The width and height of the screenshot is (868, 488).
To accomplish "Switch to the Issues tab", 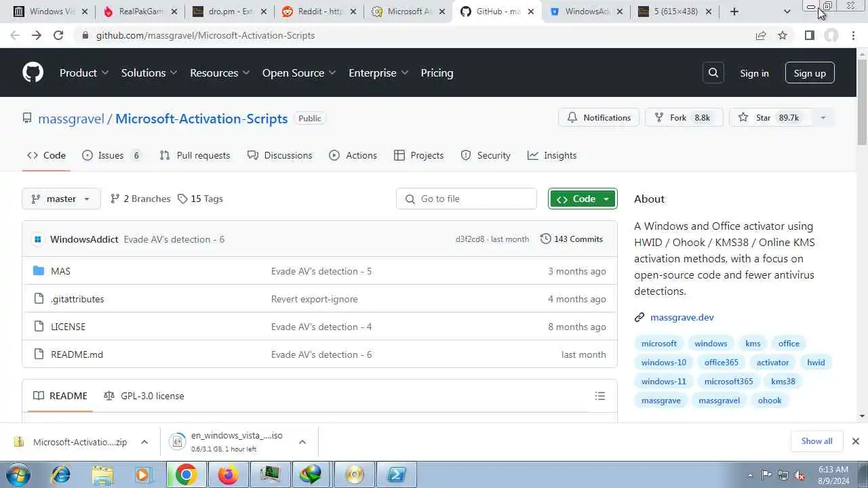I will coord(112,155).
